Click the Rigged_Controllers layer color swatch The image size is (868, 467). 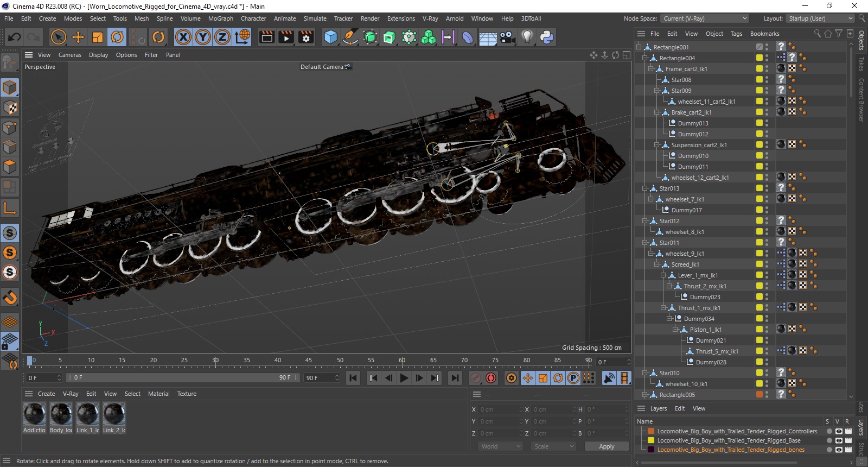(x=651, y=431)
